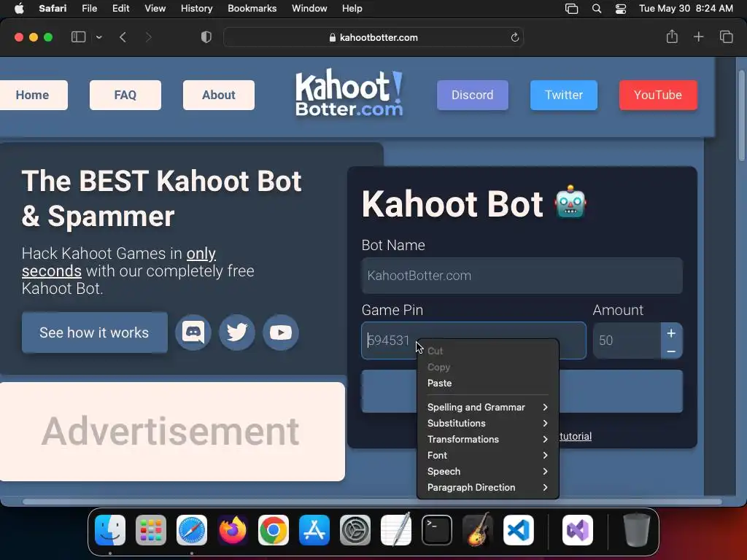The height and width of the screenshot is (560, 747).
Task: Open Spotlight search in menu bar
Action: [597, 9]
